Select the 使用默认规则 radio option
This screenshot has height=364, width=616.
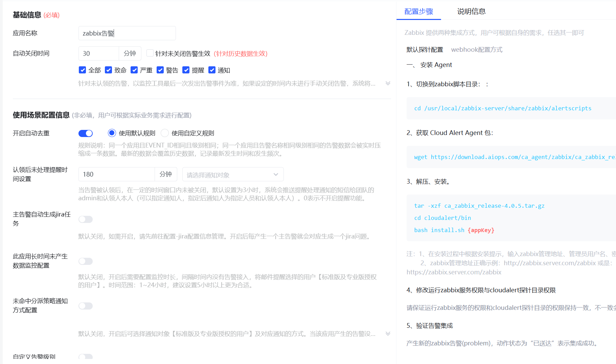click(x=112, y=133)
